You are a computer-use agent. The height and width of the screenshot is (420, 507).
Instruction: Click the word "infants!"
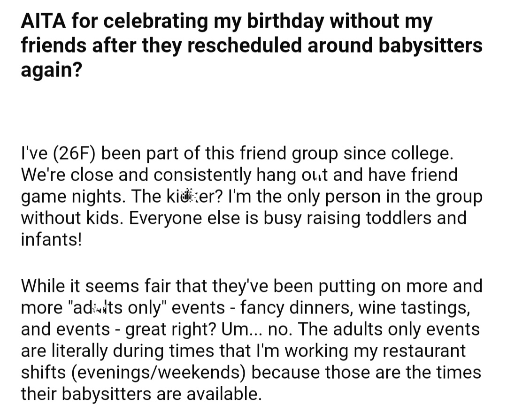click(52, 240)
